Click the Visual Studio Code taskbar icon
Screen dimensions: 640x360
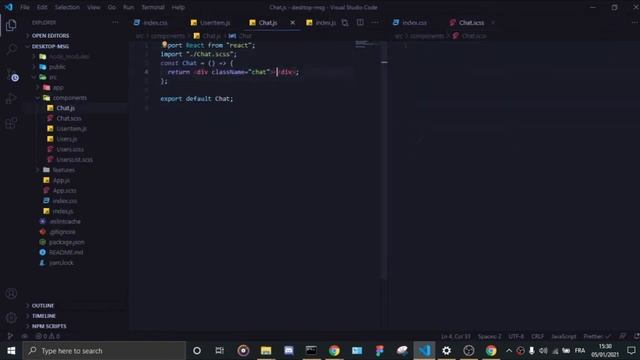(x=424, y=351)
